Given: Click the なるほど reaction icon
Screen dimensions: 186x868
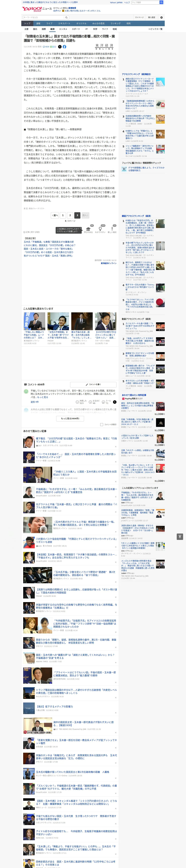Looking at the screenshot, I should (91, 402).
